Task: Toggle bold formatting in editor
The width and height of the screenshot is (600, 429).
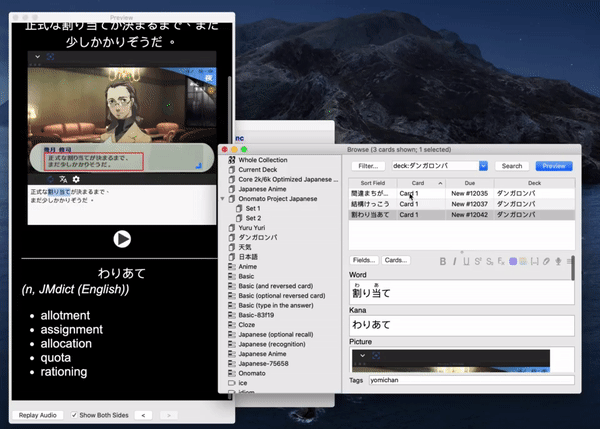Action: (x=443, y=261)
